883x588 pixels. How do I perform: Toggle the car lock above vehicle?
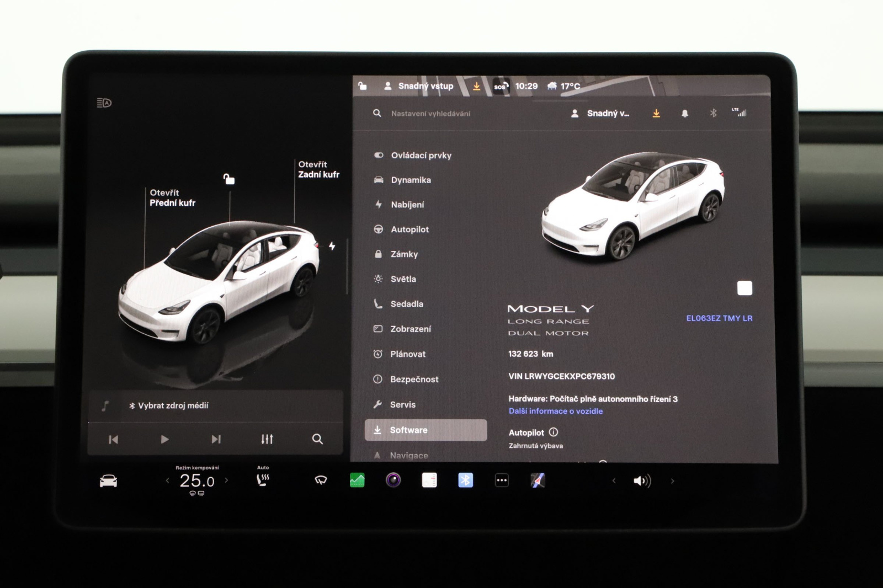click(228, 179)
